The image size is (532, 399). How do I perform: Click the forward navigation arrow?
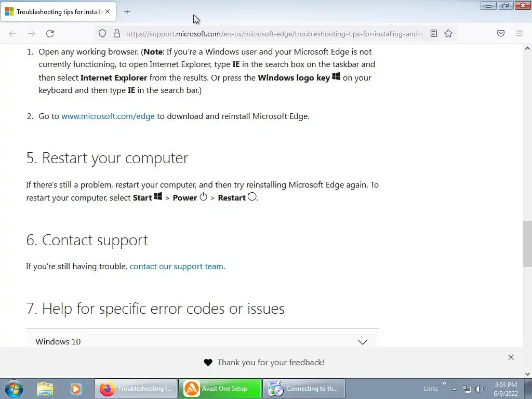[31, 34]
